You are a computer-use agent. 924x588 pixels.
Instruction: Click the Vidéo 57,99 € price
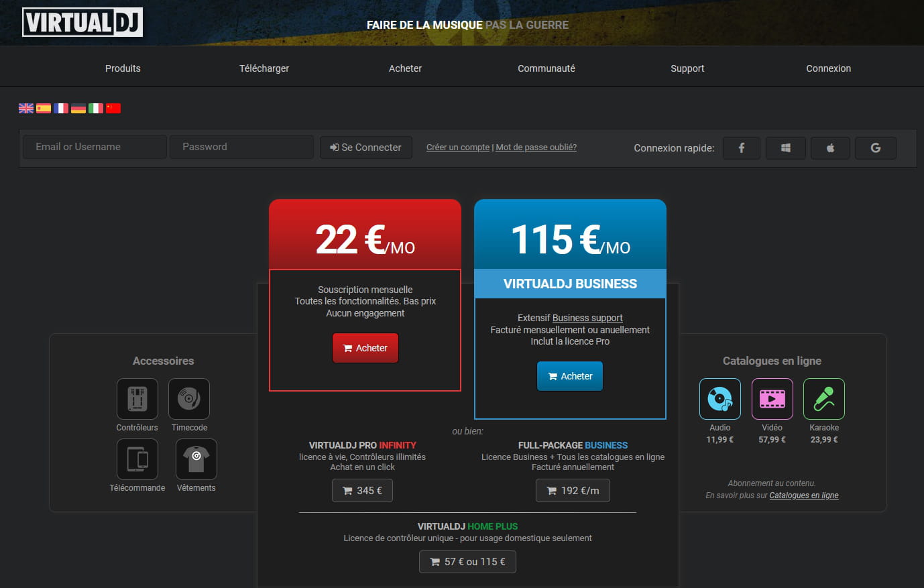click(772, 440)
